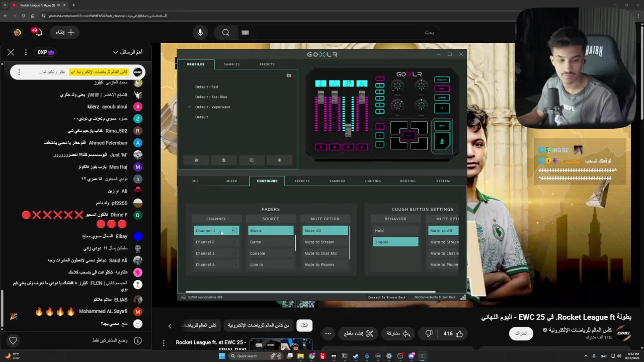Screen dimensions: 644x362
Task: Click the GoXLR horizontal scrollbar
Action: click(310, 292)
